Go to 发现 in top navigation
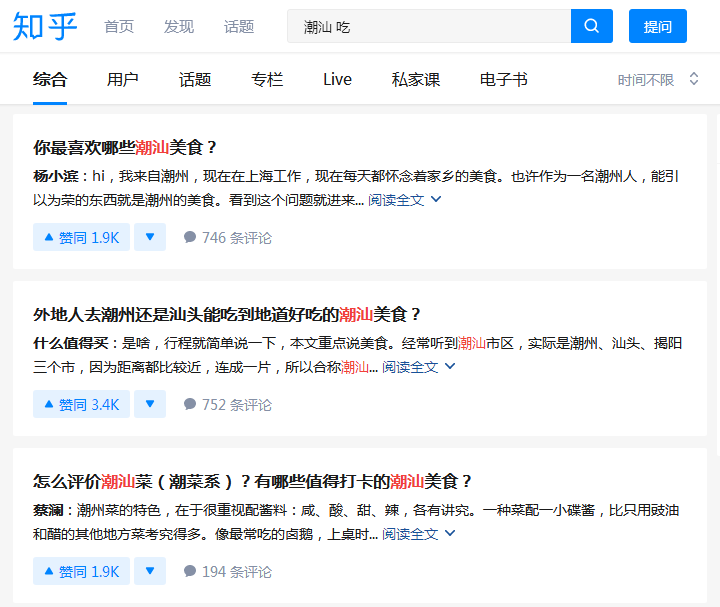Image resolution: width=720 pixels, height=607 pixels. coord(179,26)
